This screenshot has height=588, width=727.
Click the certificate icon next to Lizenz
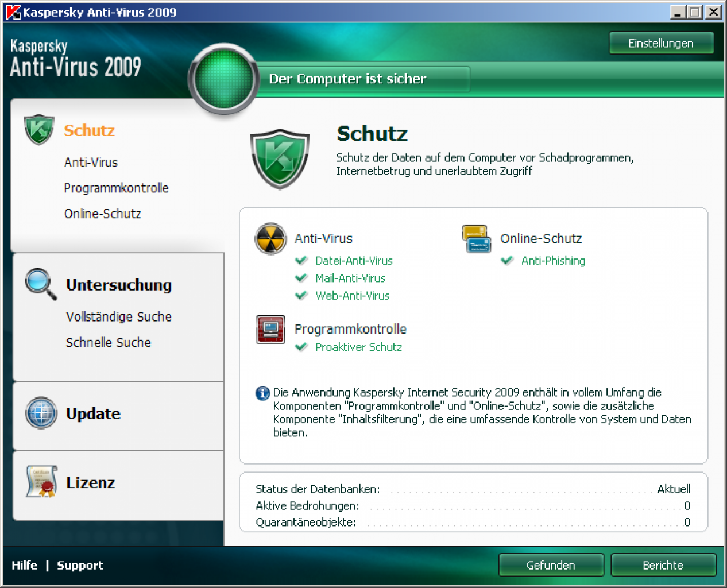[x=41, y=481]
